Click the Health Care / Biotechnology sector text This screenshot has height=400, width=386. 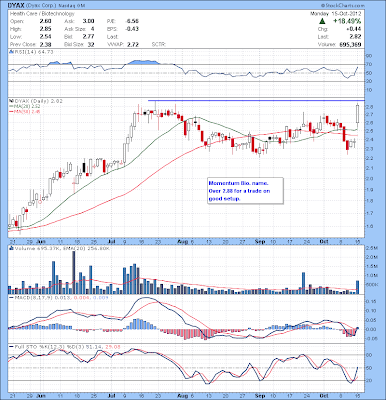point(42,14)
